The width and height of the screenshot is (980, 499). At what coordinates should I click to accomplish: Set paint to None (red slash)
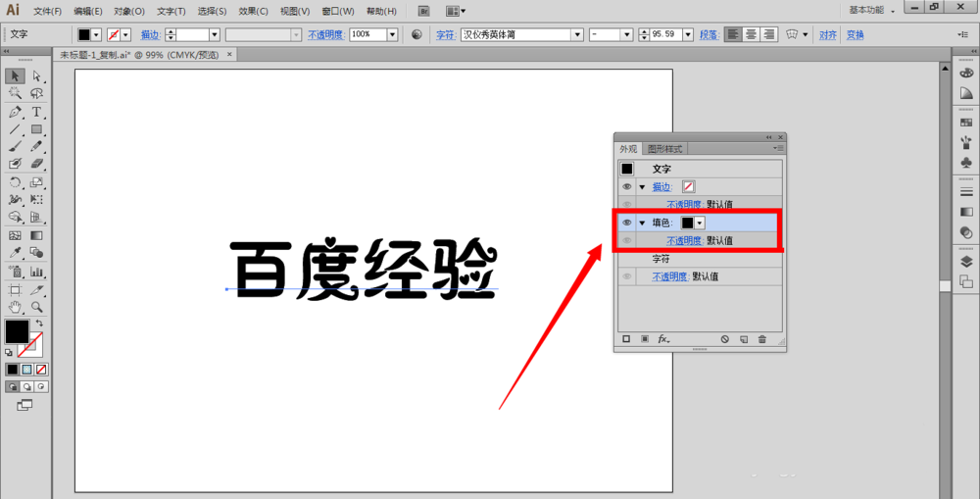pos(41,370)
